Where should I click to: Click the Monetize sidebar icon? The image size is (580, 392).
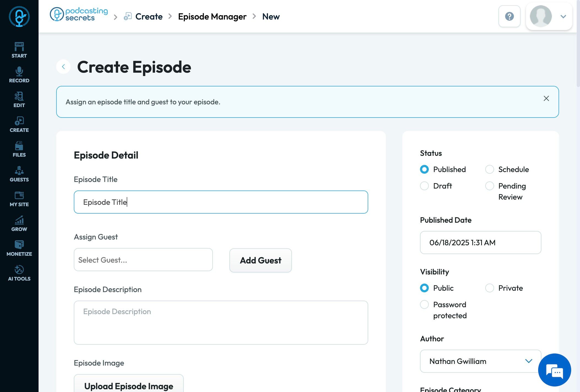(x=19, y=248)
